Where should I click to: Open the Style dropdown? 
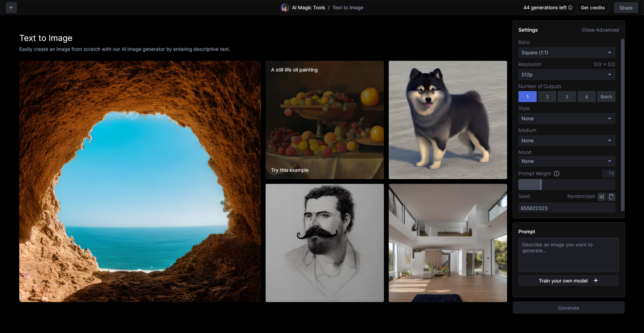[x=567, y=119]
